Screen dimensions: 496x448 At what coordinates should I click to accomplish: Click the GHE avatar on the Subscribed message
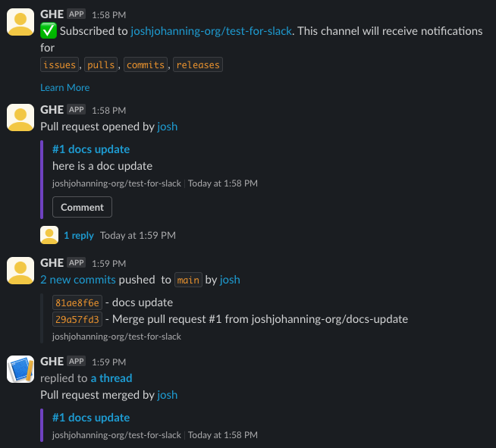click(x=20, y=22)
